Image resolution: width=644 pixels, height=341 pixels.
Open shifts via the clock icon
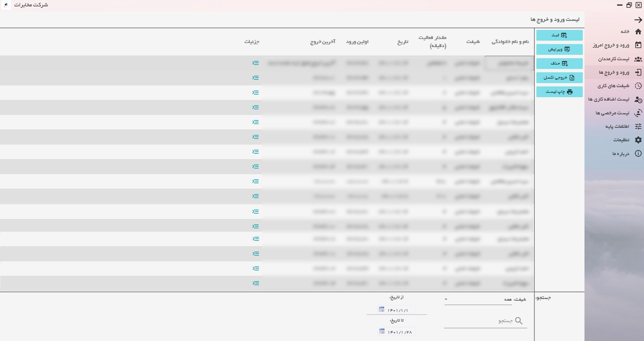click(x=638, y=86)
